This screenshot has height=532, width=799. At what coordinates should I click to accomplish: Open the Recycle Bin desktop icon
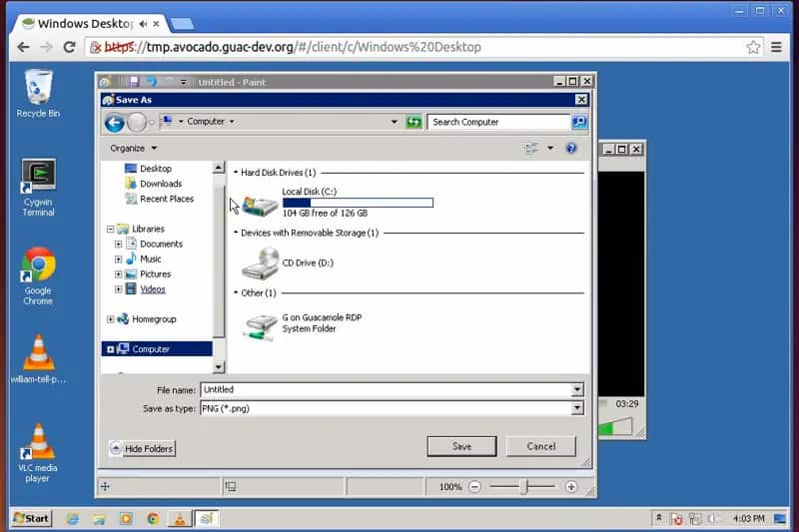click(x=38, y=94)
